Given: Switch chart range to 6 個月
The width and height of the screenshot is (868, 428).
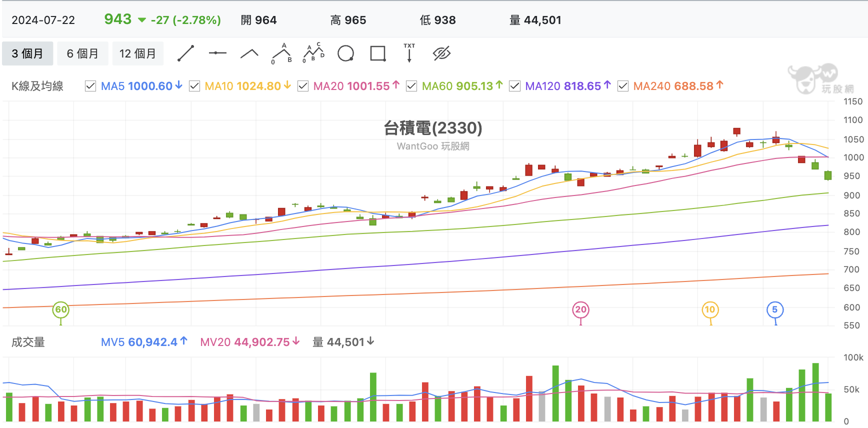Looking at the screenshot, I should (x=82, y=53).
